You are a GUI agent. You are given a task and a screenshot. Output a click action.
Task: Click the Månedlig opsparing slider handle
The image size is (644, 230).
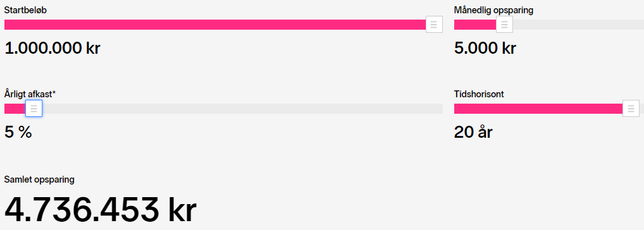click(504, 25)
